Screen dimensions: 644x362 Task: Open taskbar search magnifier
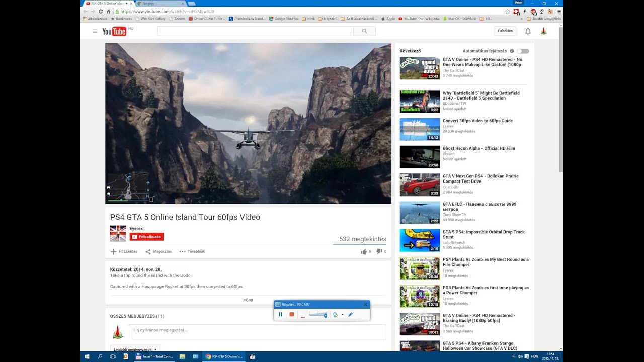pyautogui.click(x=100, y=356)
